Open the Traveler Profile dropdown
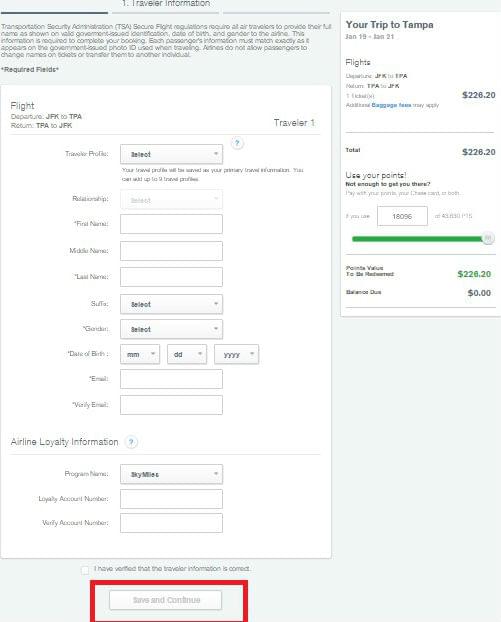 [x=171, y=154]
